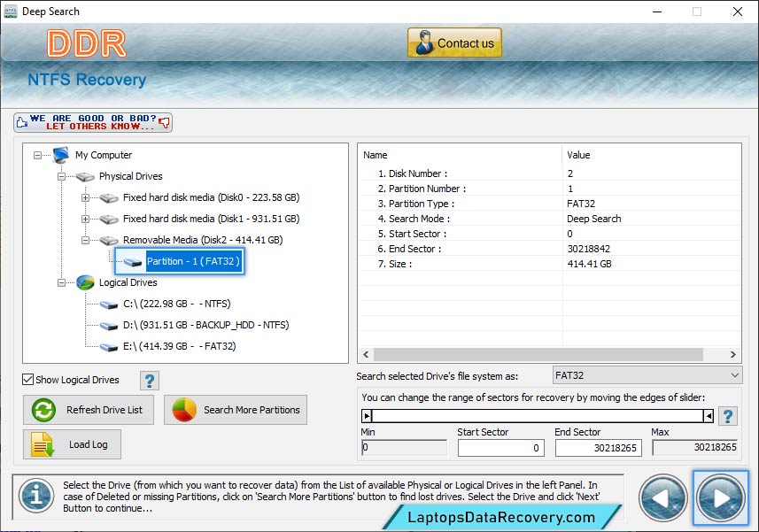759x532 pixels.
Task: Open the file system FAT32 dropdown
Action: point(647,375)
